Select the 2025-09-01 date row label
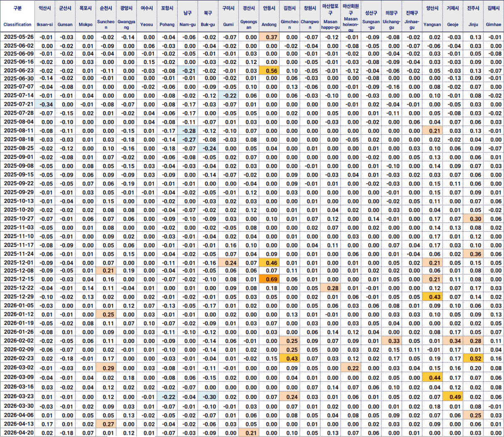The width and height of the screenshot is (504, 437). 19,157
